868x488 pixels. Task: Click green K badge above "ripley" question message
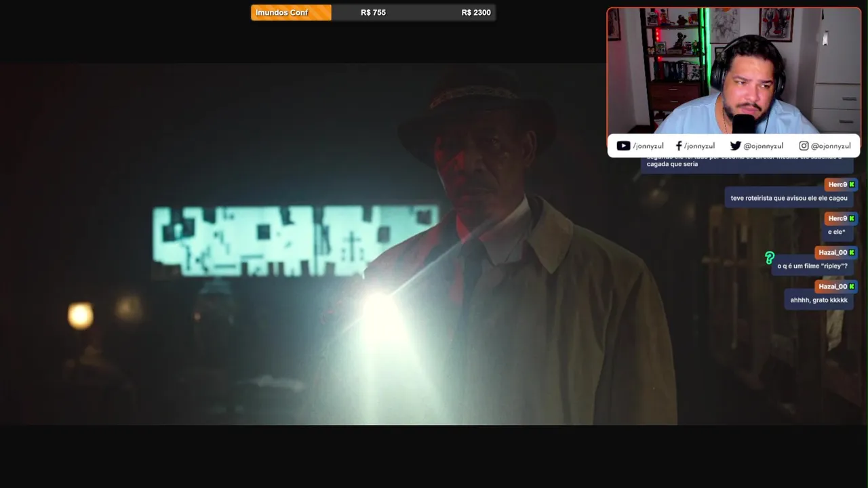(852, 252)
